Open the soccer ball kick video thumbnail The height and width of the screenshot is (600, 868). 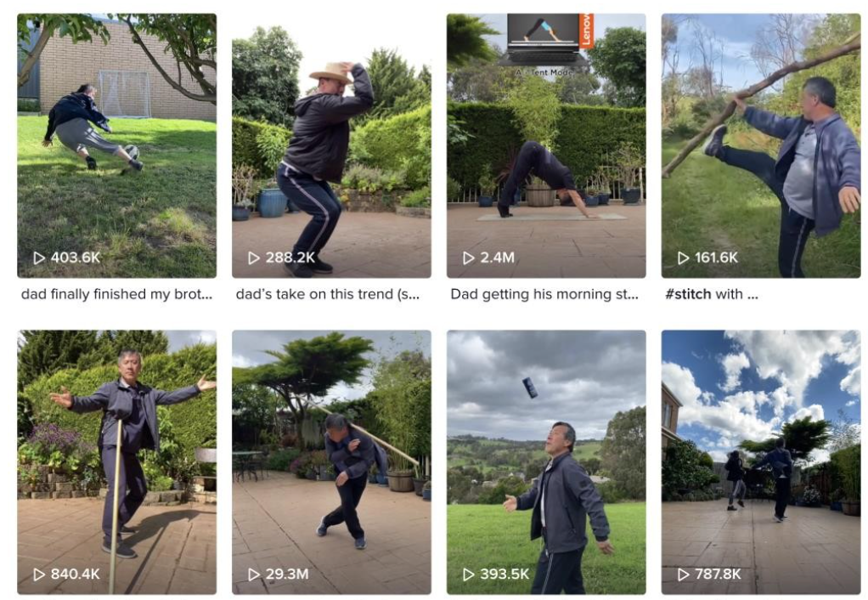(x=117, y=145)
